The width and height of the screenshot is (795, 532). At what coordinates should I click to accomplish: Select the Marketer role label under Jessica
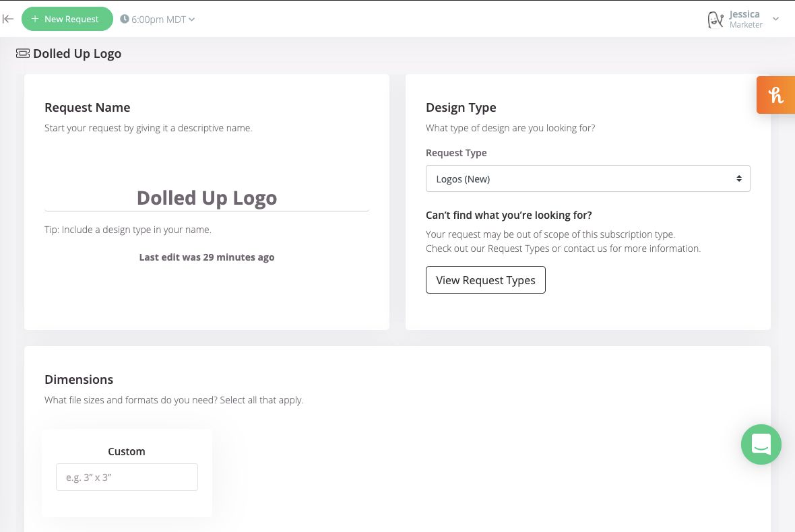[x=746, y=24]
